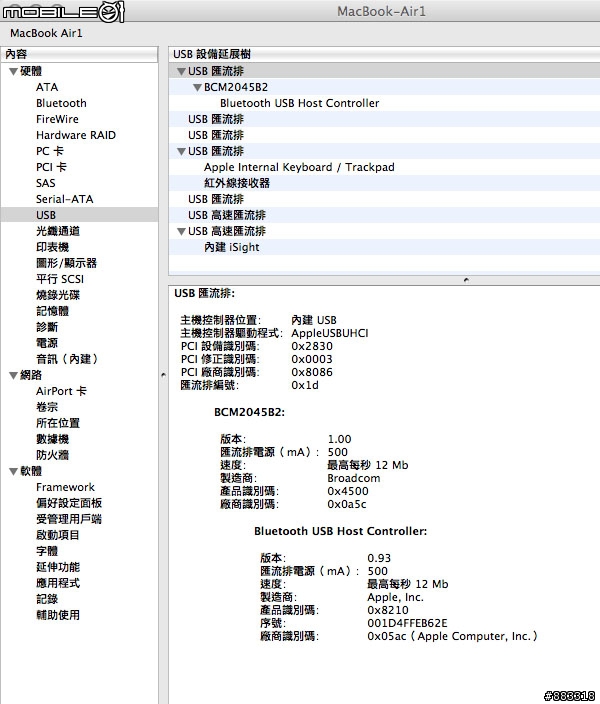Select Hardware RAID in the sidebar

tap(76, 135)
